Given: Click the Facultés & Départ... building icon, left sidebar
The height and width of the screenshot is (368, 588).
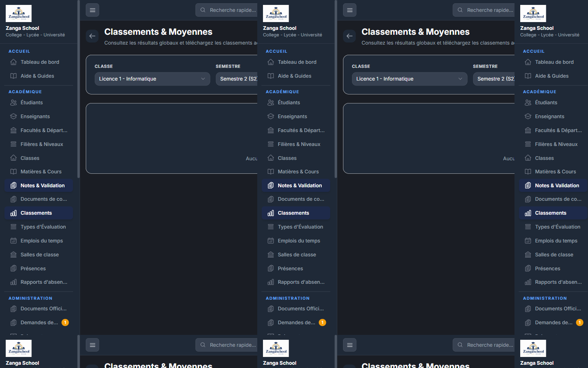Looking at the screenshot, I should (x=13, y=130).
